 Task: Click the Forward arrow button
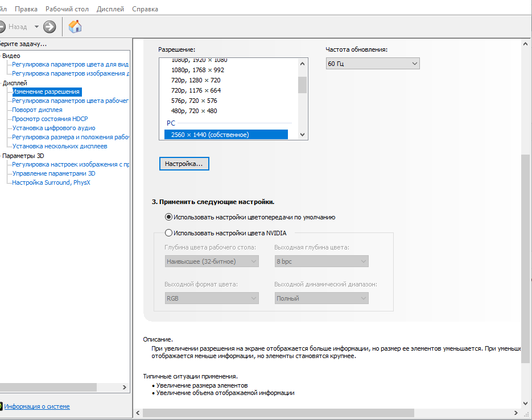pos(50,27)
